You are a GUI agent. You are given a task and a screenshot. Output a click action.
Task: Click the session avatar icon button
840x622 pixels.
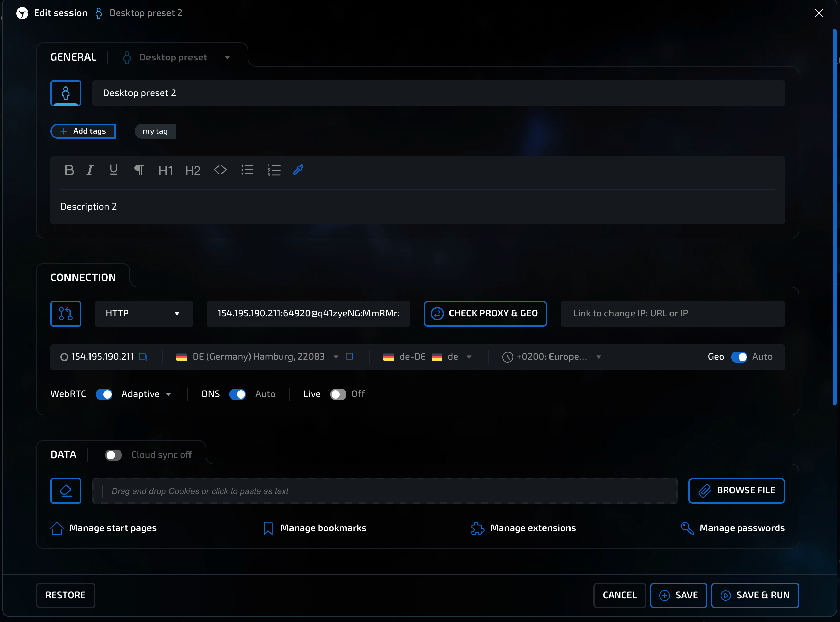coord(65,93)
